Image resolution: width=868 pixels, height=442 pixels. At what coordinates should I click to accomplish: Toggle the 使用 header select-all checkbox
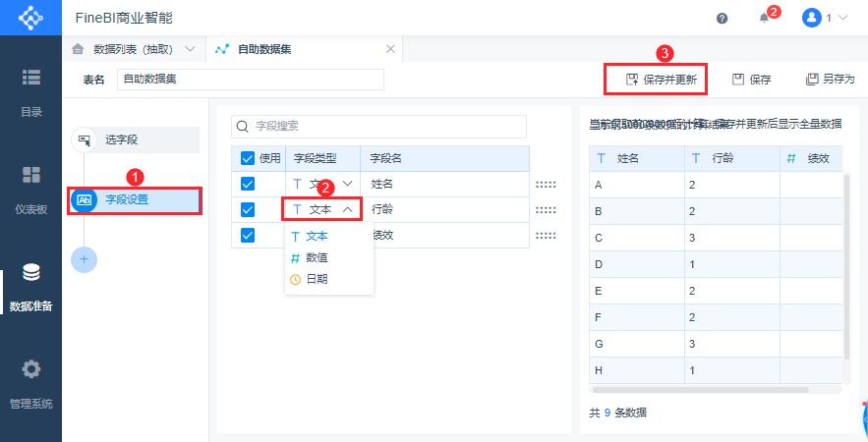(x=248, y=158)
